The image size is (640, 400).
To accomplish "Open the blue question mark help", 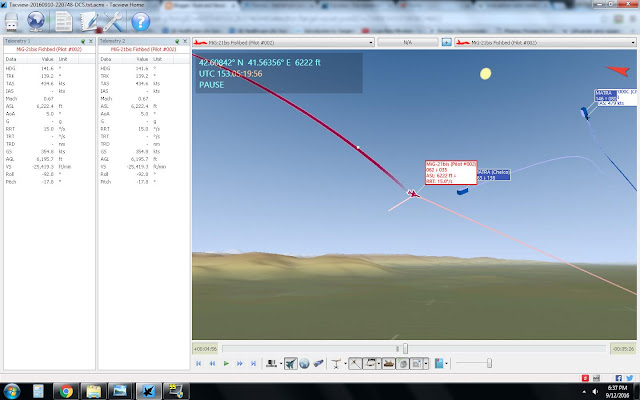I will [x=140, y=21].
